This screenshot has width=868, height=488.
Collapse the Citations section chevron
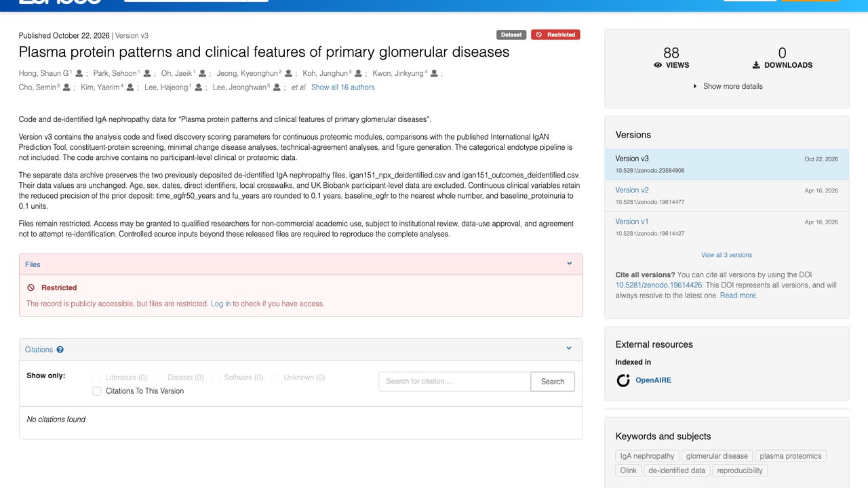coord(570,348)
